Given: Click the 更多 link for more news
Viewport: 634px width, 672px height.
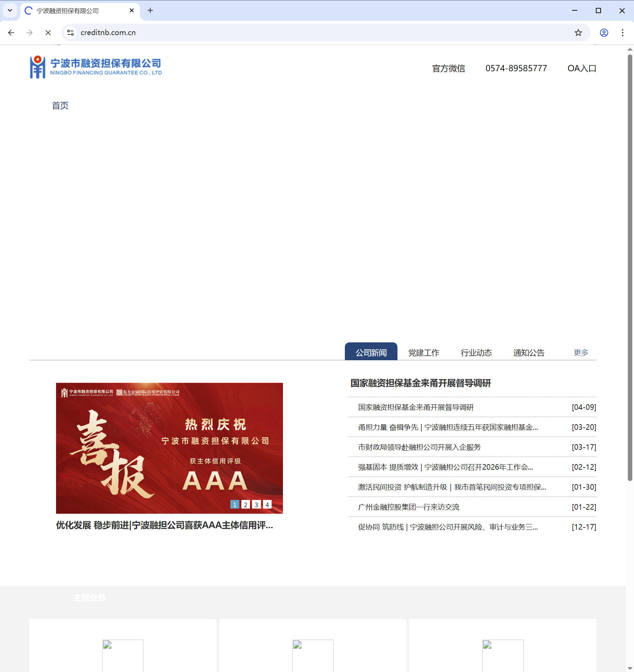Looking at the screenshot, I should pos(581,353).
